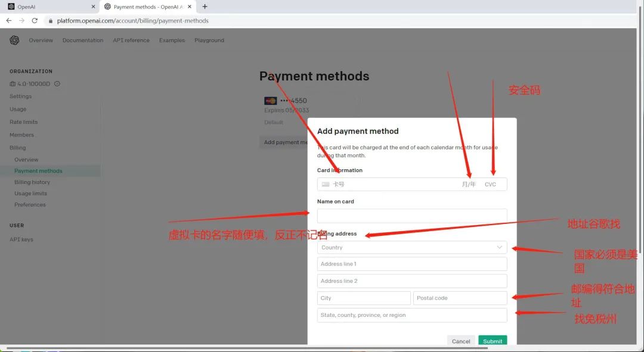Viewport: 644px width, 352px height.
Task: Click the City field
Action: click(364, 298)
